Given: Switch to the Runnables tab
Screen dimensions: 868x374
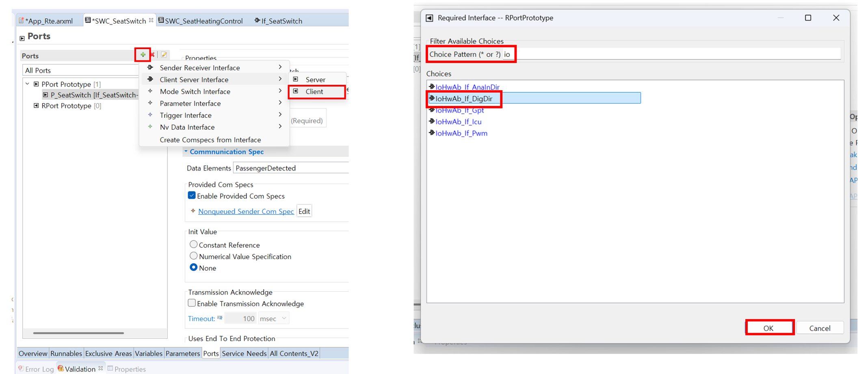Looking at the screenshot, I should 66,353.
